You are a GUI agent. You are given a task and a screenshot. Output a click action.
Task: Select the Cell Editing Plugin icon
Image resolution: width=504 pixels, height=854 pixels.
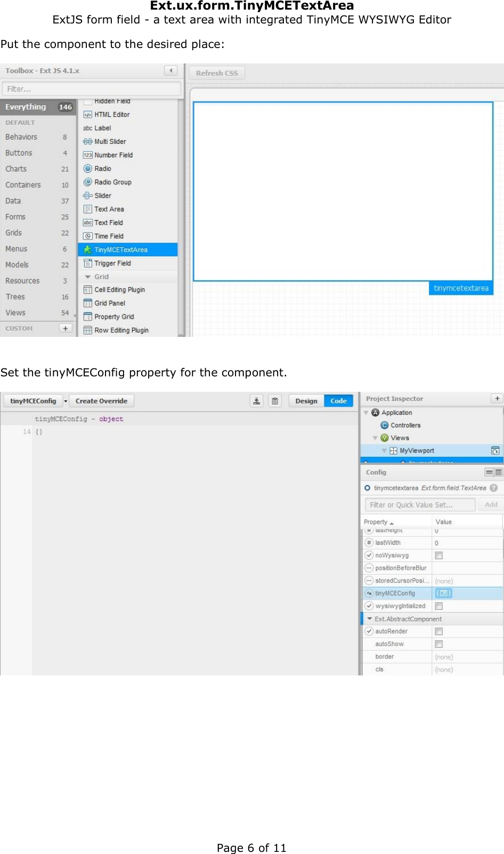[x=88, y=289]
